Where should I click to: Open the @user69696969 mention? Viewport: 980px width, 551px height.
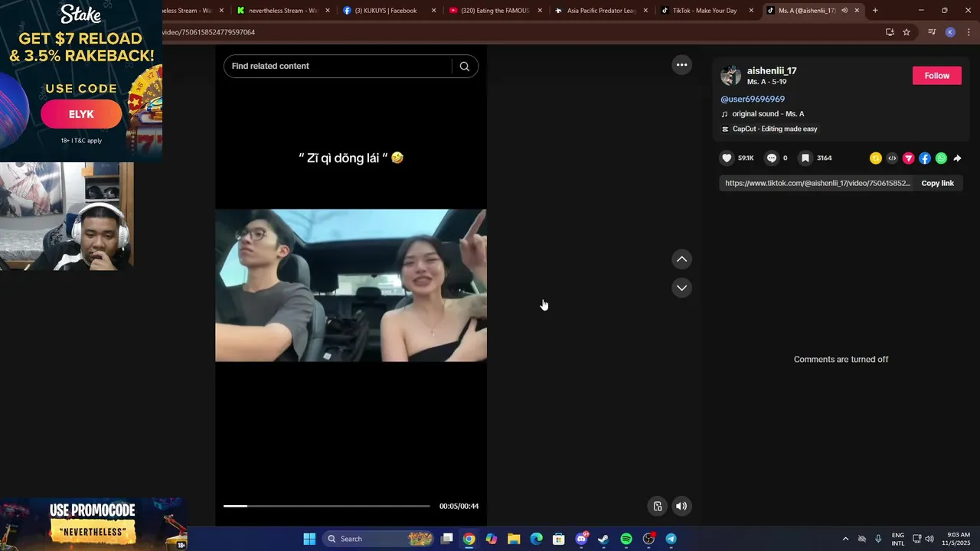pos(753,99)
